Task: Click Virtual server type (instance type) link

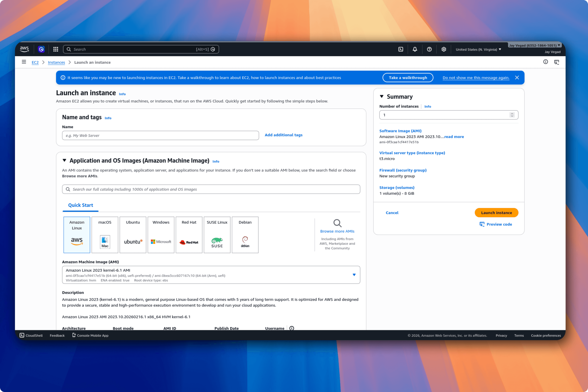Action: point(412,153)
